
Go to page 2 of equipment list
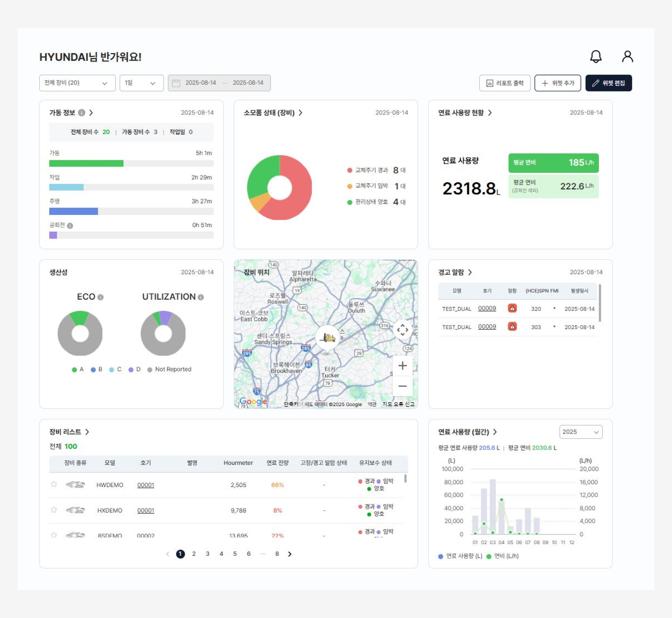[194, 554]
